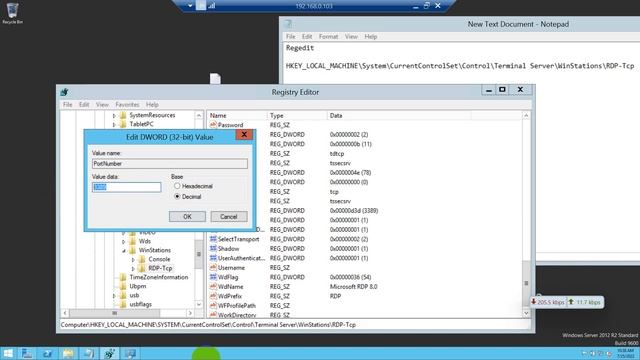Sort values by Data column header
The height and width of the screenshot is (360, 640).
(x=399, y=116)
